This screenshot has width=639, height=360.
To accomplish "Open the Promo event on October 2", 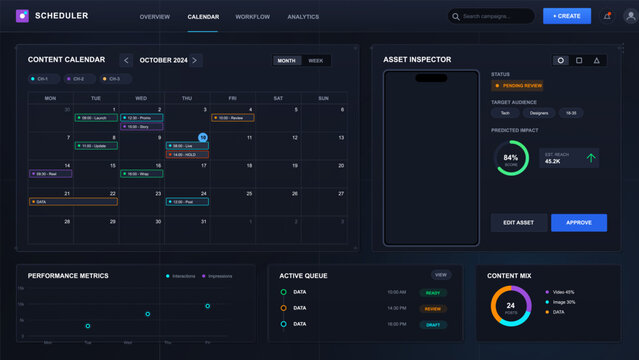I will 142,118.
